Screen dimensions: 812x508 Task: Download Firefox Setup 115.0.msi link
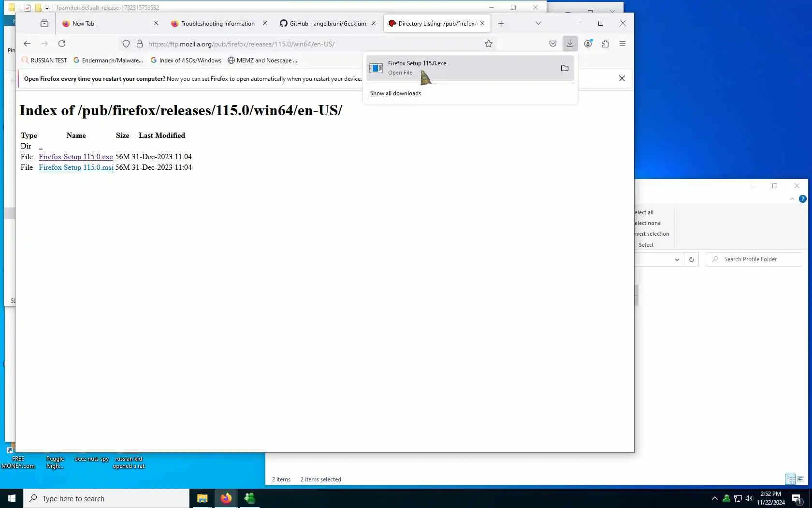76,167
